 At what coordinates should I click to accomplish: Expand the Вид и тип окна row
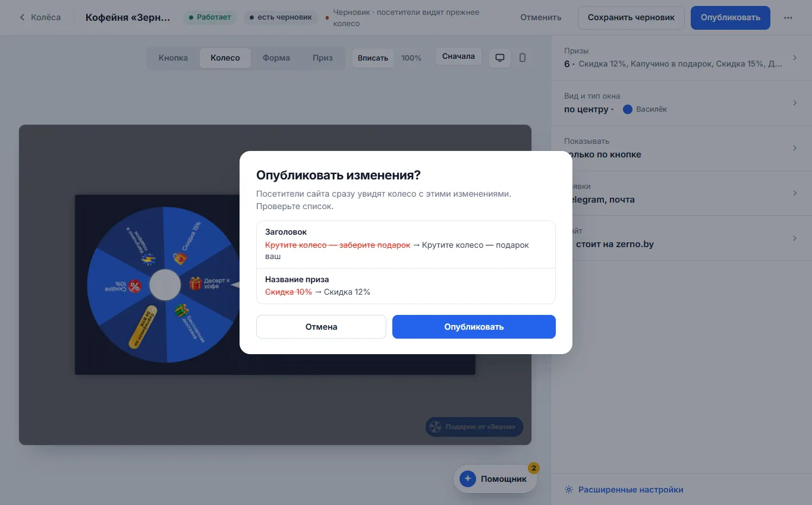tap(681, 103)
